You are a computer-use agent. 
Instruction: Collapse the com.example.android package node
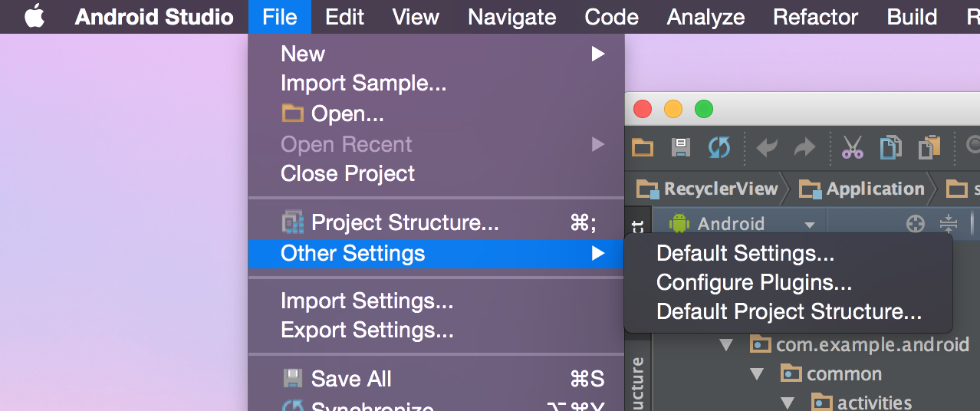coord(725,344)
